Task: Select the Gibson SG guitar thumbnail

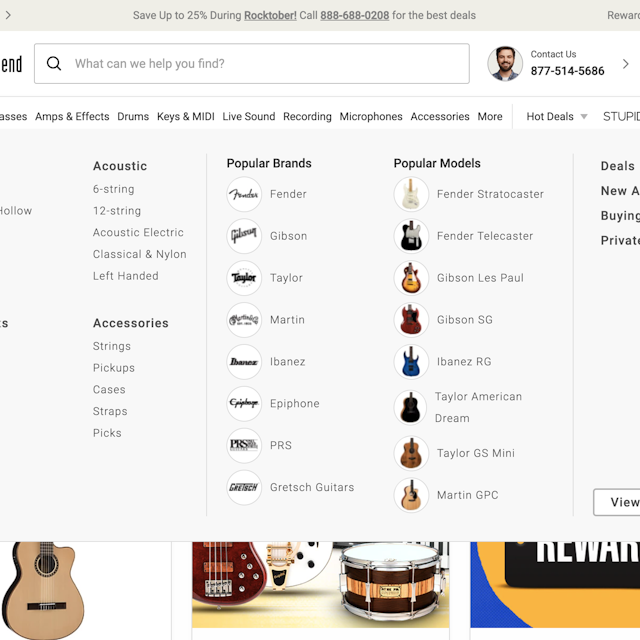Action: pos(411,320)
